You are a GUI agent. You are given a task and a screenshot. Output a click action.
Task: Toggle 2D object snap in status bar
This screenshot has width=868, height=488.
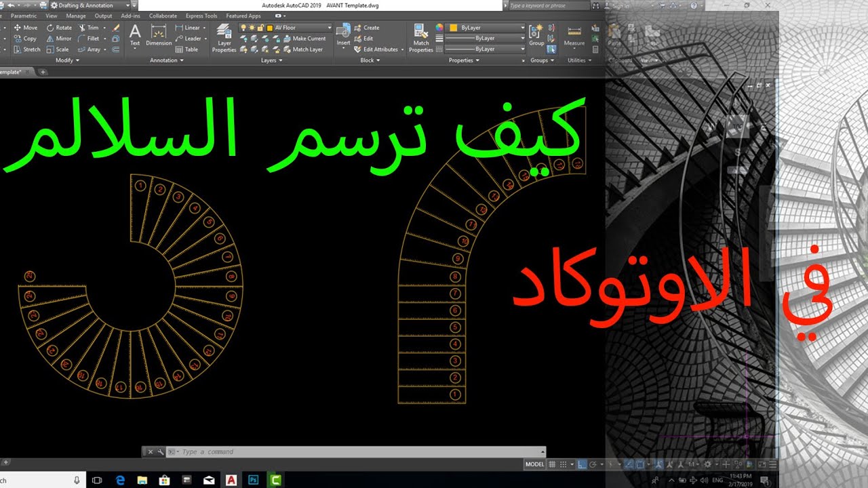(x=642, y=464)
